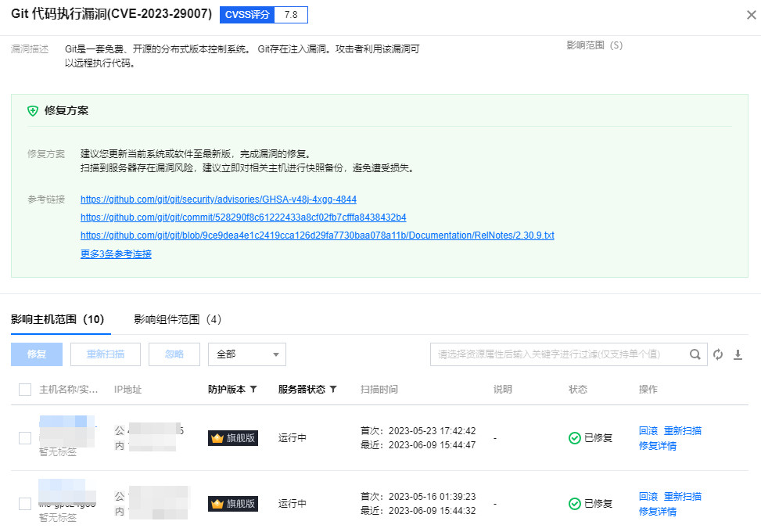Click the search magnifier icon
761x532 pixels.
click(x=695, y=354)
